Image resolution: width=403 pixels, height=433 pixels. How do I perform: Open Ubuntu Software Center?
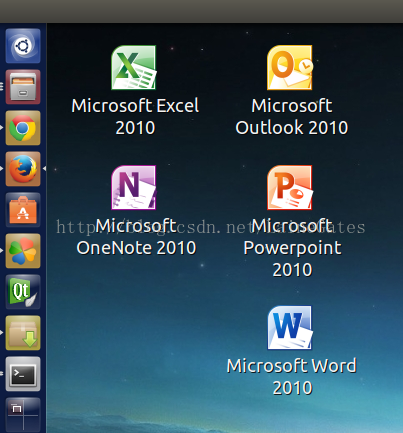tap(23, 210)
